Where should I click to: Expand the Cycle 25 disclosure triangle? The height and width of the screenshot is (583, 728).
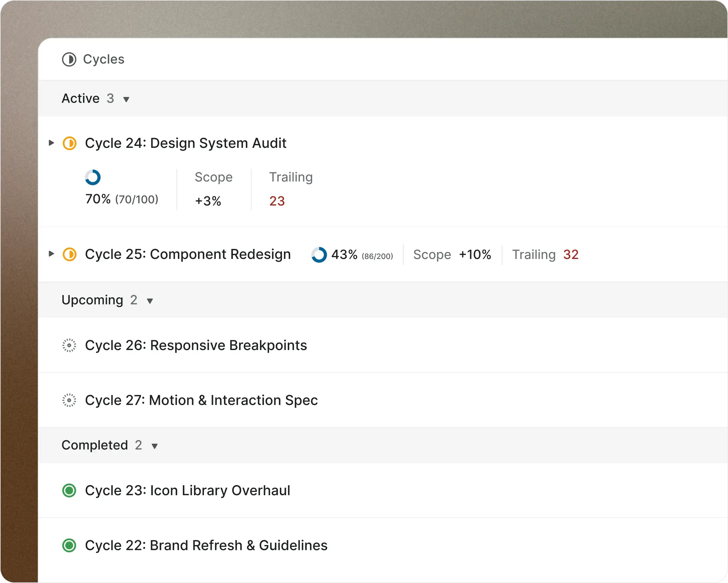pos(51,253)
